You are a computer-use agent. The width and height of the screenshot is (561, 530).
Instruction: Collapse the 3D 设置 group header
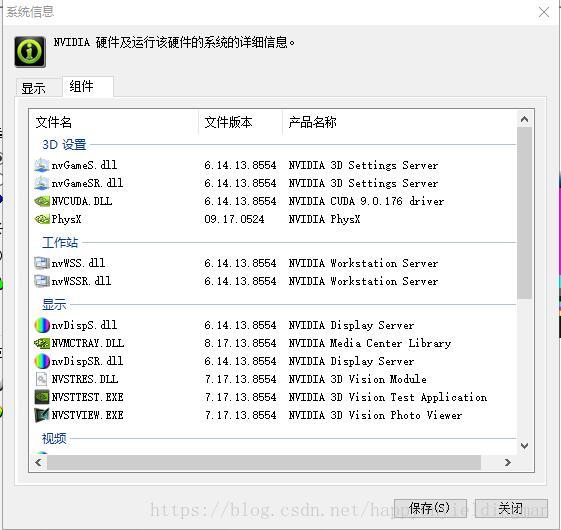(64, 145)
